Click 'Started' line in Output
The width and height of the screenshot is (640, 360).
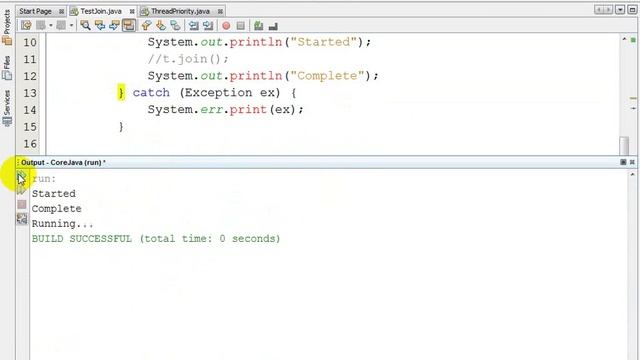pos(53,193)
